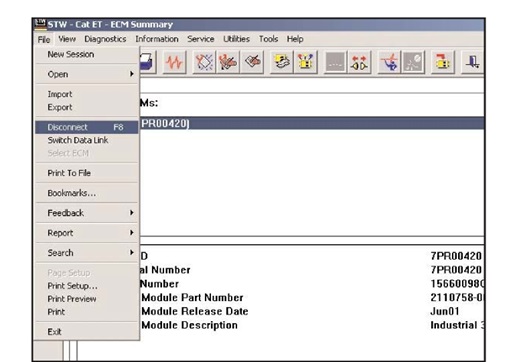Click the Jun01 release date value
The height and width of the screenshot is (362, 515).
(x=445, y=311)
